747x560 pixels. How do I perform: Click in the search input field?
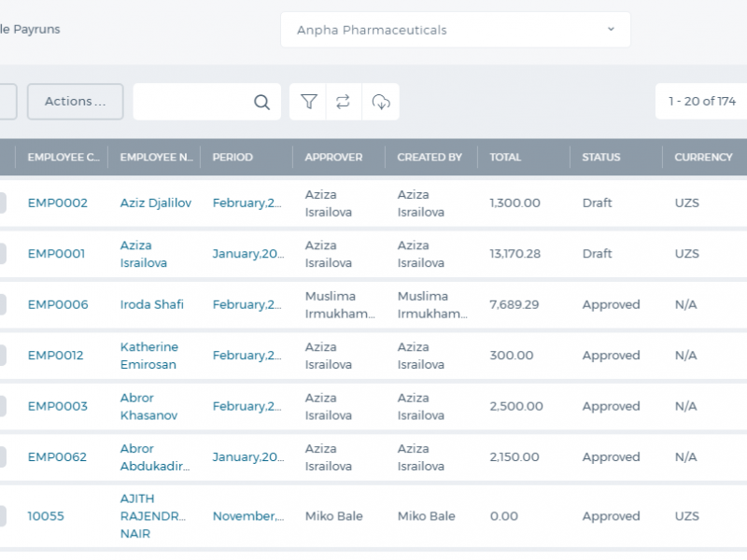point(193,102)
